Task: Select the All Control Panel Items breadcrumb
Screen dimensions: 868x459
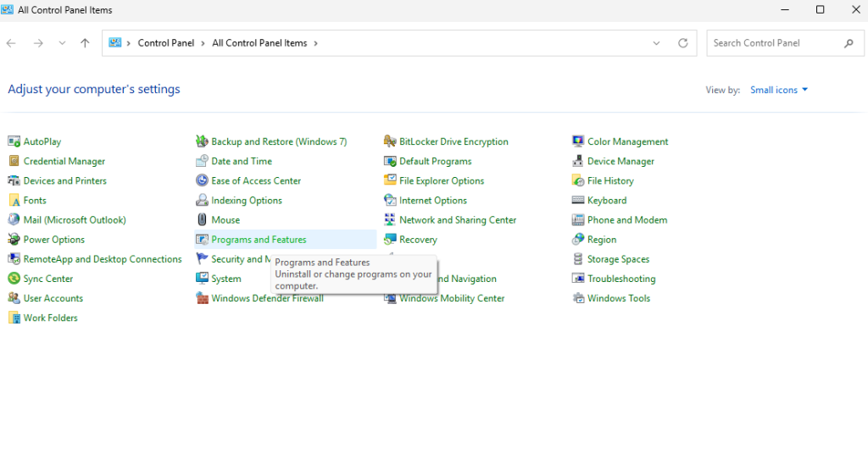Action: (259, 43)
